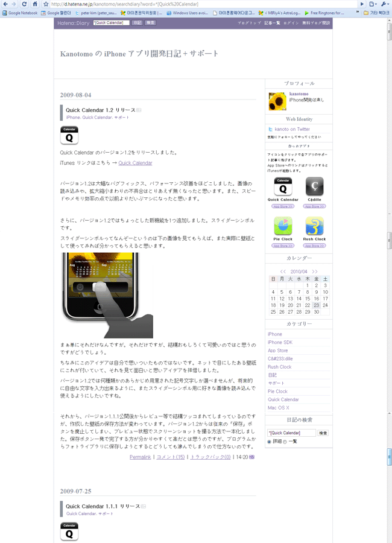
Task: Open ブログトップ in the header
Action: coord(249,23)
